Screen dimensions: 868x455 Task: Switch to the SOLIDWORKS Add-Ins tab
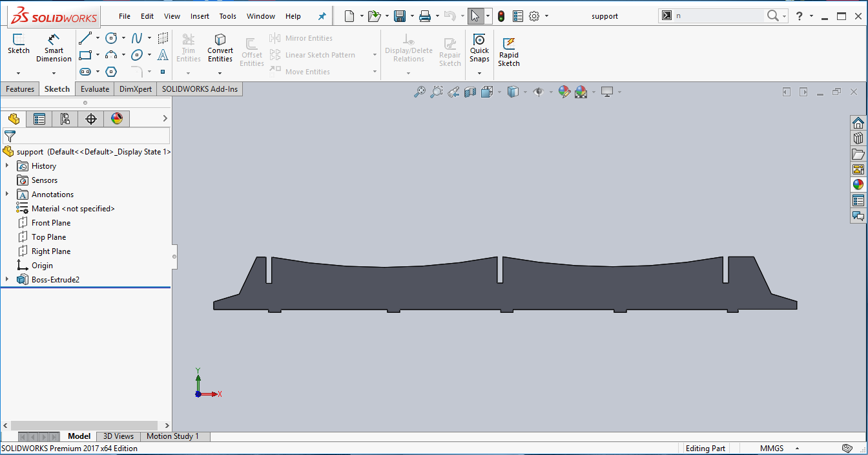pos(200,89)
